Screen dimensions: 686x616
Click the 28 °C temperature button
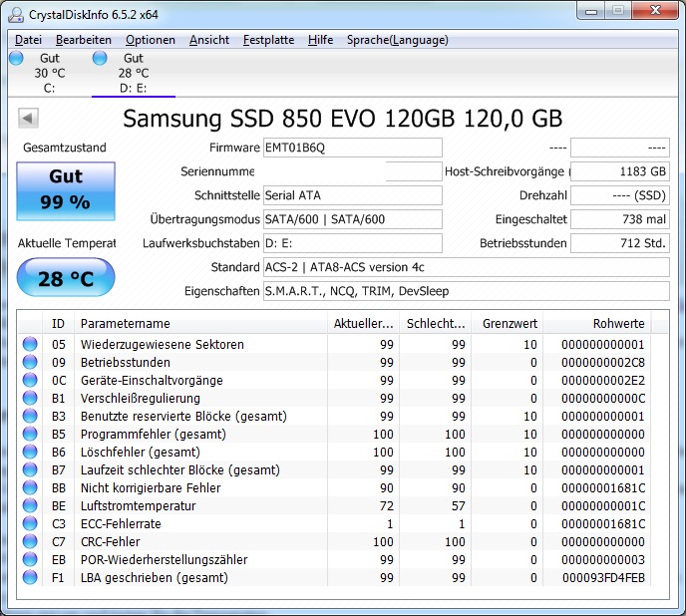pos(66,278)
